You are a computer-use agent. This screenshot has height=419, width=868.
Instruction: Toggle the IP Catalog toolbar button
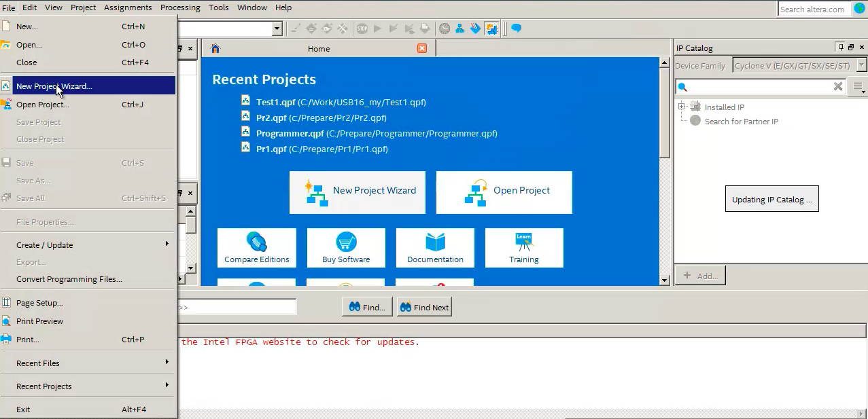click(x=491, y=29)
